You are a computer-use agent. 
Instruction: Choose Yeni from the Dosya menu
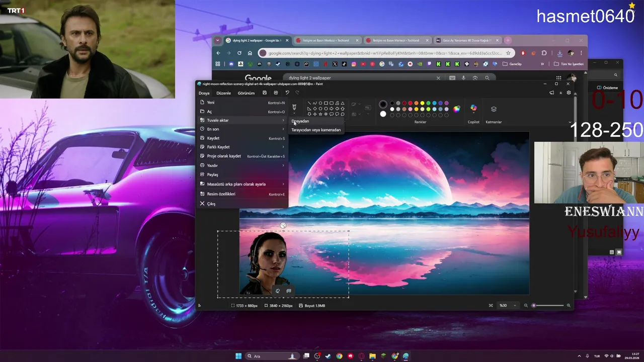[242, 103]
